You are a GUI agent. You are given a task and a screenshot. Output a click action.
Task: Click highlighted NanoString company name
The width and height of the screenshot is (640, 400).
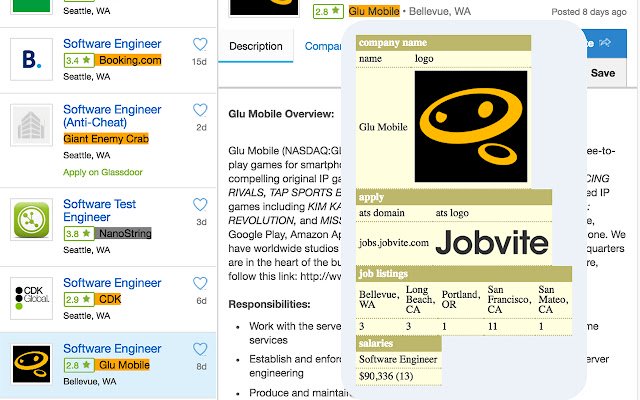[x=124, y=233]
